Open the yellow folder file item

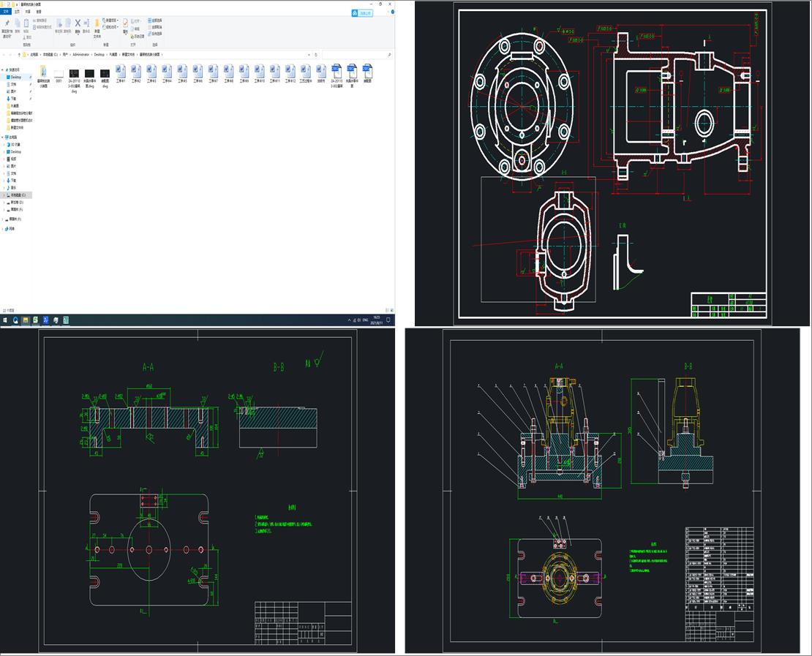[x=43, y=76]
